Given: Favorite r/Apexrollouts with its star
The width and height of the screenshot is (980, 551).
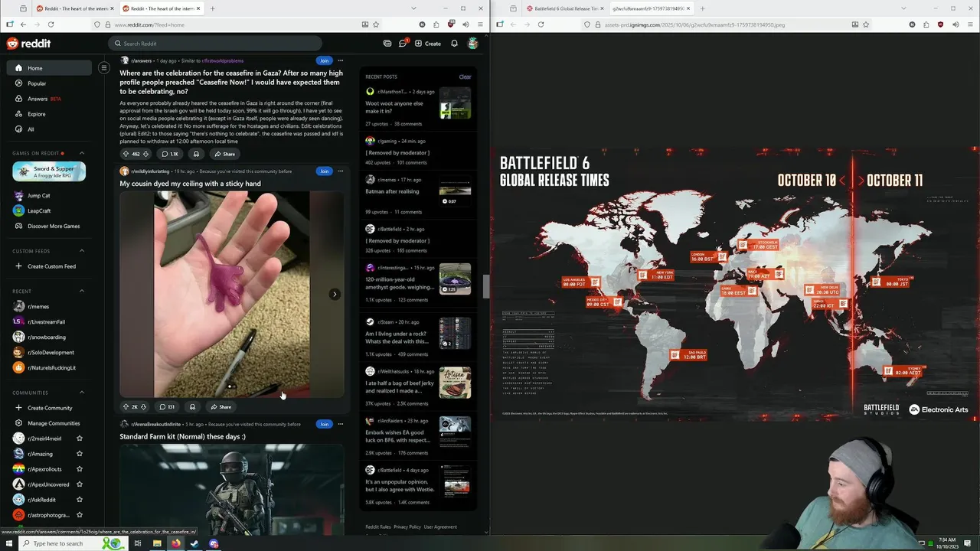Looking at the screenshot, I should pyautogui.click(x=80, y=469).
